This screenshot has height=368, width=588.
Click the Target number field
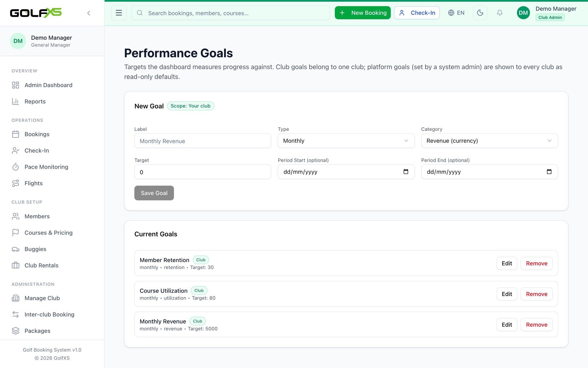coord(203,172)
